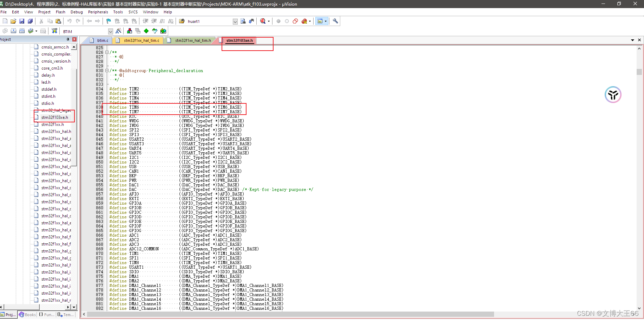This screenshot has height=320, width=644.
Task: Rebuild all target files
Action: click(x=22, y=31)
